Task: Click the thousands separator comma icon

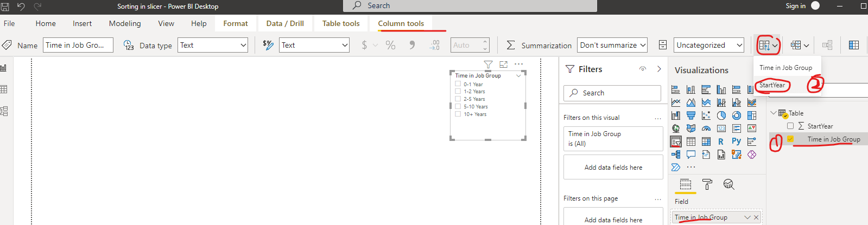Action: pos(412,45)
